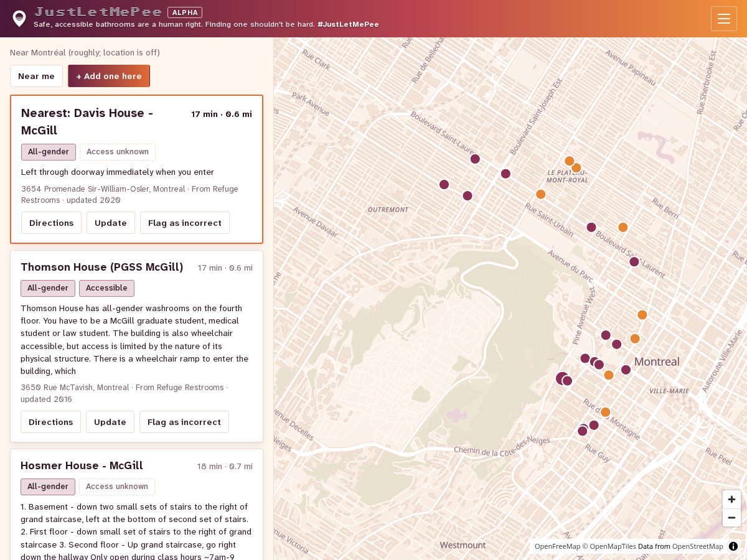Zoom out on the map
The width and height of the screenshot is (747, 560).
tap(731, 518)
